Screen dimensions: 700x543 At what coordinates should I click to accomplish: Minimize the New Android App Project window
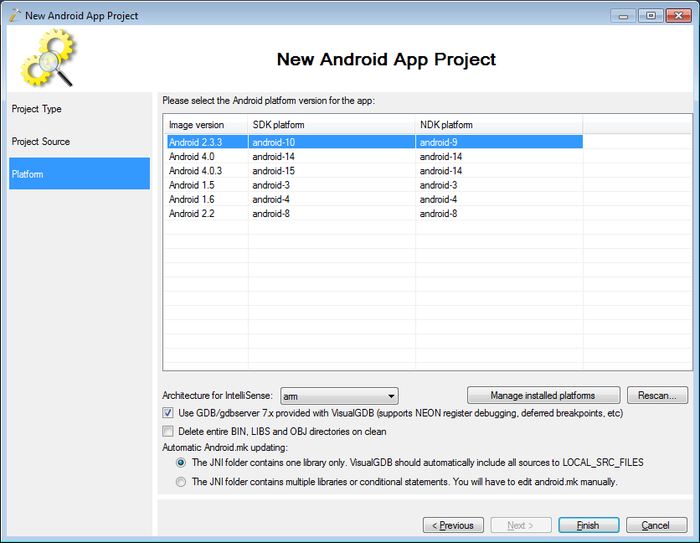pos(623,16)
